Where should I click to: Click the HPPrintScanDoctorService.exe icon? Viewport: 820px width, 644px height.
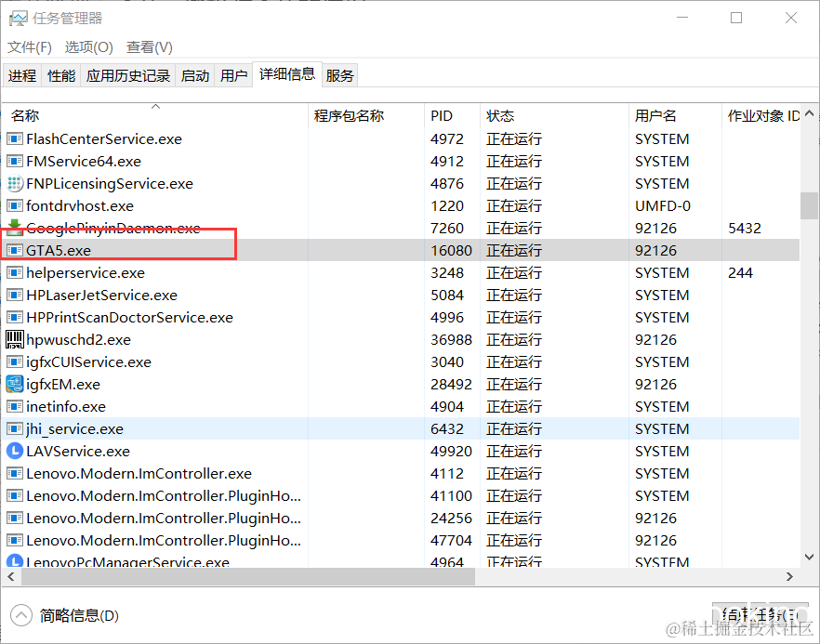point(15,317)
